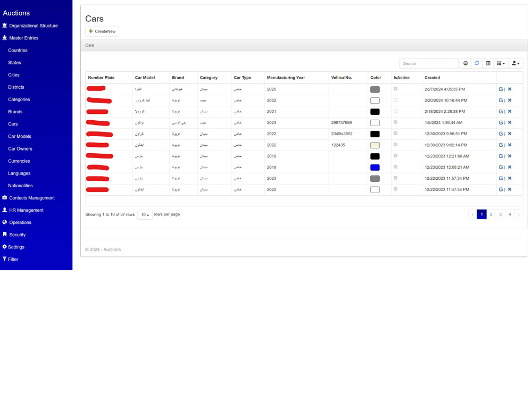
Task: Delete the car with vehicle no. 298737689
Action: (x=510, y=122)
